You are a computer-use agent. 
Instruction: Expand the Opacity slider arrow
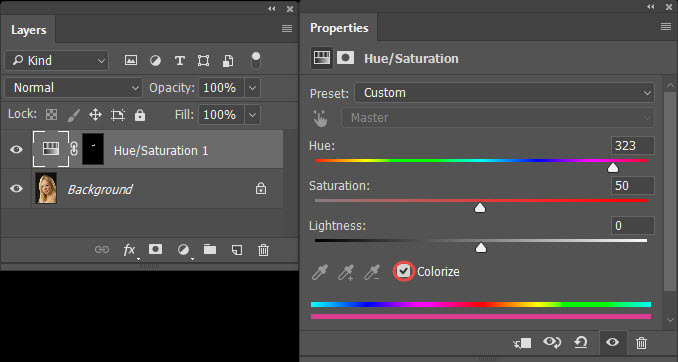(253, 88)
